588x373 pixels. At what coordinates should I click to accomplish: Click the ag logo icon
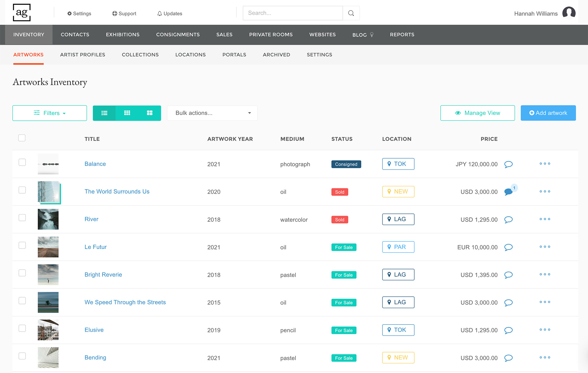22,13
